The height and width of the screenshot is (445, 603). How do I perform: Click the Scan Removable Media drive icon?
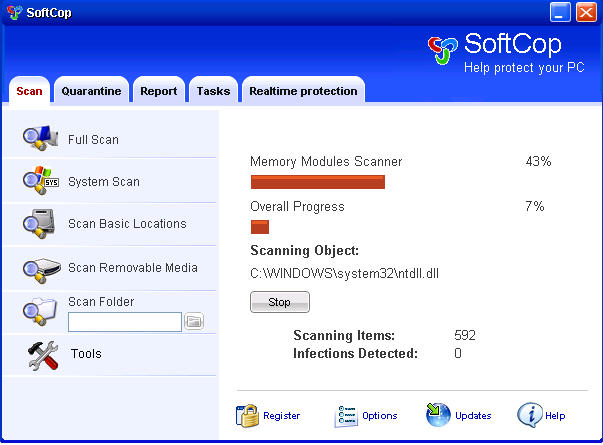click(x=41, y=270)
